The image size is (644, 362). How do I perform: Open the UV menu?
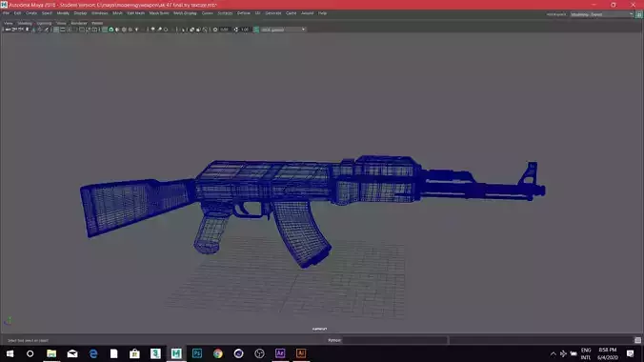tap(257, 13)
